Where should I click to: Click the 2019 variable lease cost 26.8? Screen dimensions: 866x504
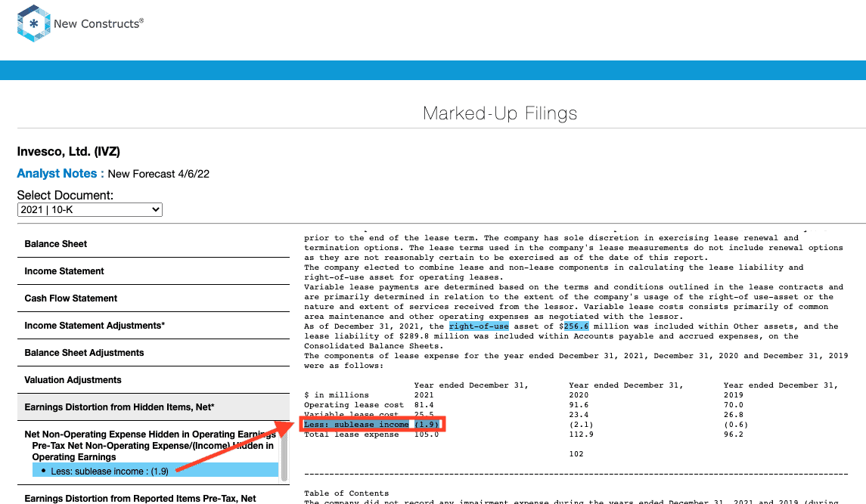pos(734,415)
